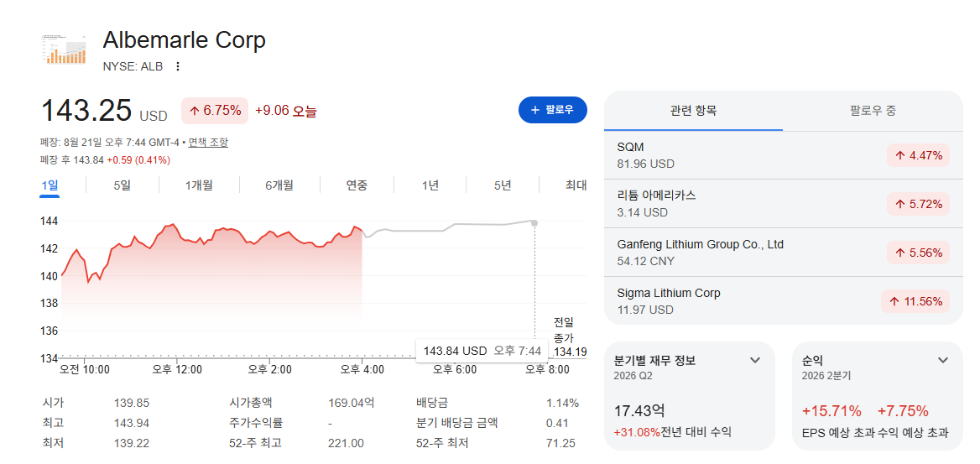Viewport: 980px width, 464px height.
Task: Click the plus icon on the 팔로우 button
Action: click(x=535, y=110)
